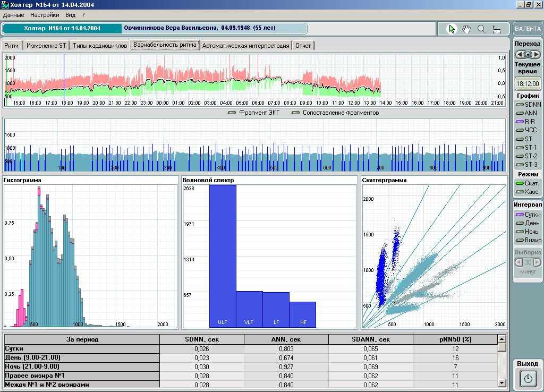
Task: Switch graph to ЧСС
Action: tap(528, 130)
